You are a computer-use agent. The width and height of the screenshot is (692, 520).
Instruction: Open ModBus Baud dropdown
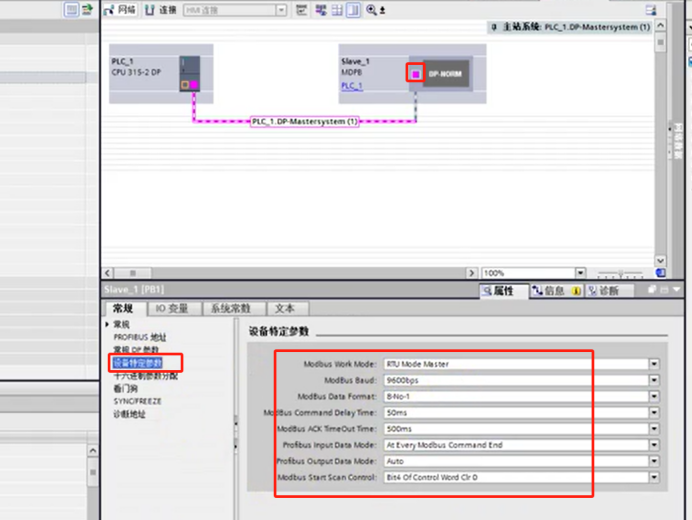(x=654, y=380)
